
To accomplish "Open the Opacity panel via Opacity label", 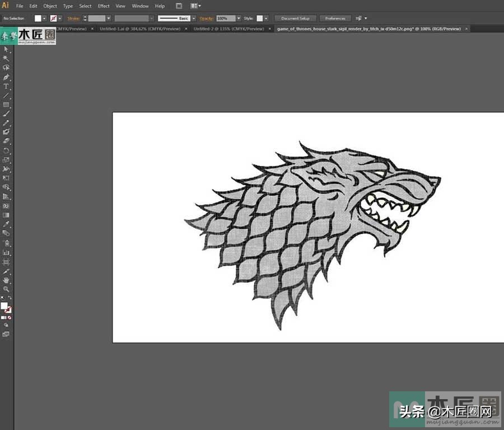I will point(206,19).
